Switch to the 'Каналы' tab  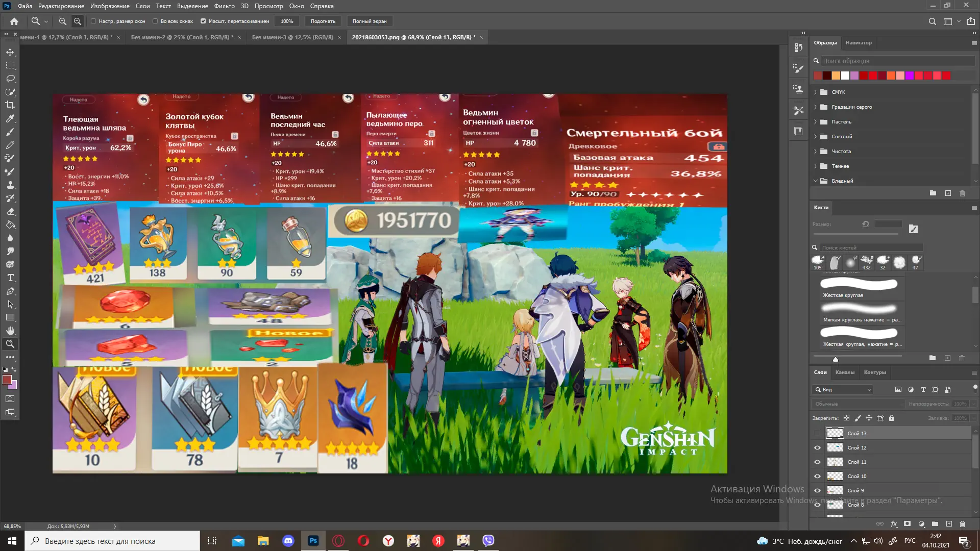[845, 372]
